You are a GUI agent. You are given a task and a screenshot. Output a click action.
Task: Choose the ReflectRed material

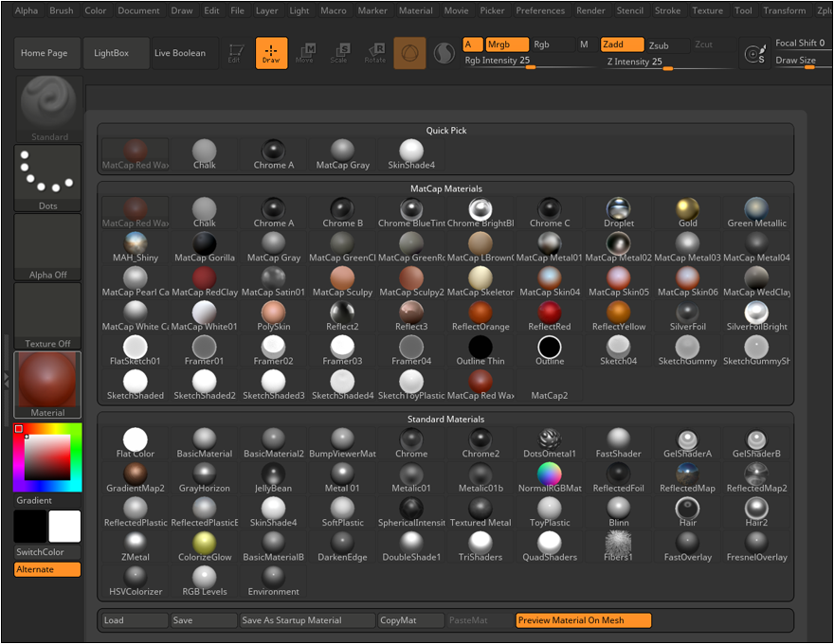click(550, 315)
